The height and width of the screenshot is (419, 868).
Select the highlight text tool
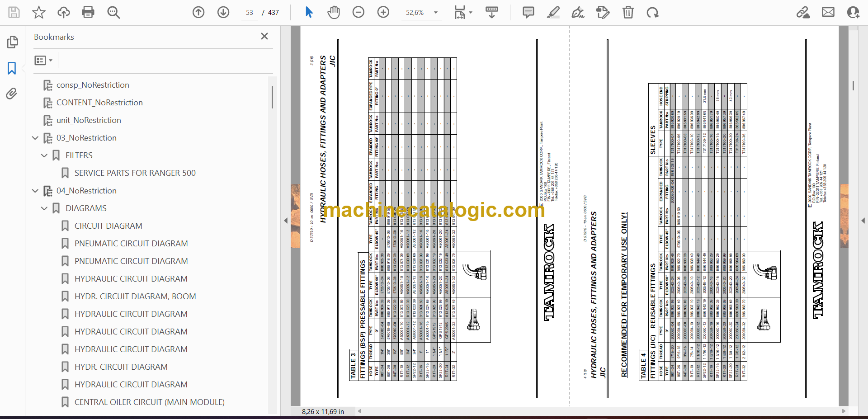(x=553, y=12)
